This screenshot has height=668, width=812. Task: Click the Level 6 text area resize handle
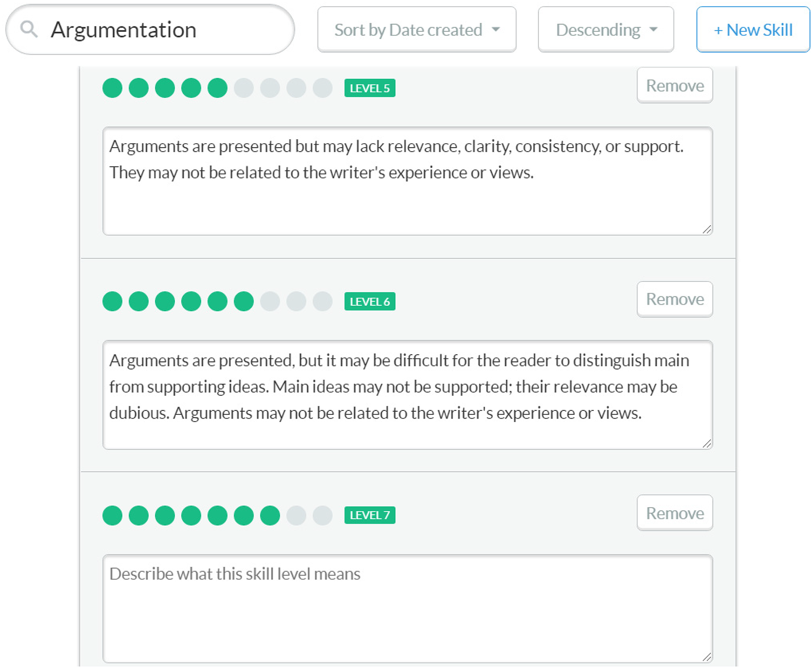tap(706, 444)
